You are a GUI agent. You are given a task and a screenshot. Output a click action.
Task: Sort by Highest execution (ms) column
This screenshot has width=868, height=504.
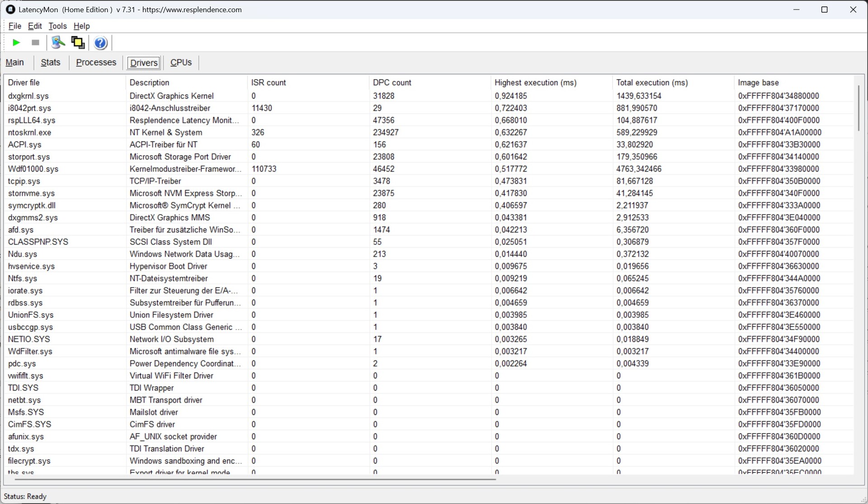click(x=535, y=83)
